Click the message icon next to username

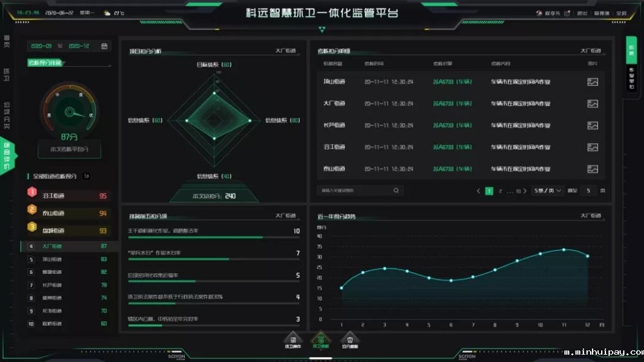[567, 13]
